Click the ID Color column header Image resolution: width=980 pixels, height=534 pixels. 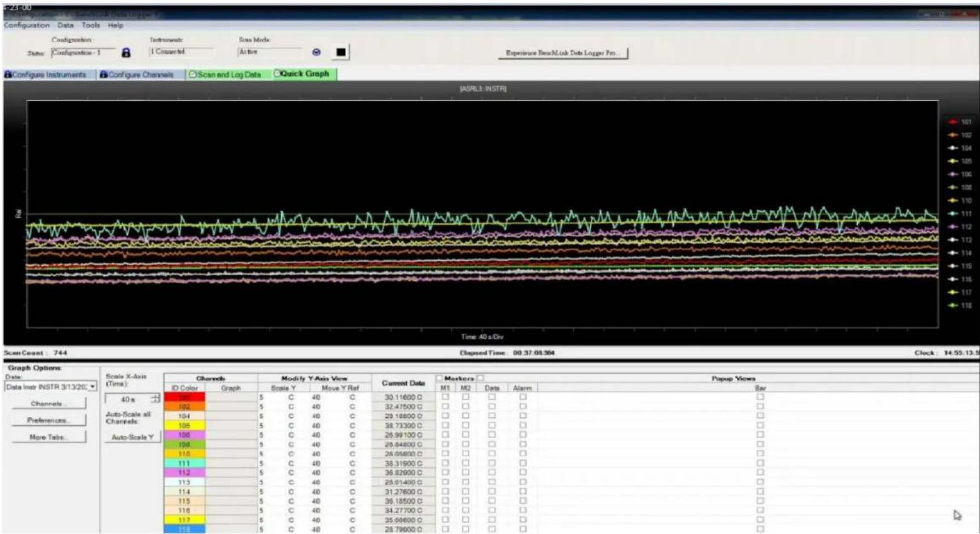coord(185,388)
